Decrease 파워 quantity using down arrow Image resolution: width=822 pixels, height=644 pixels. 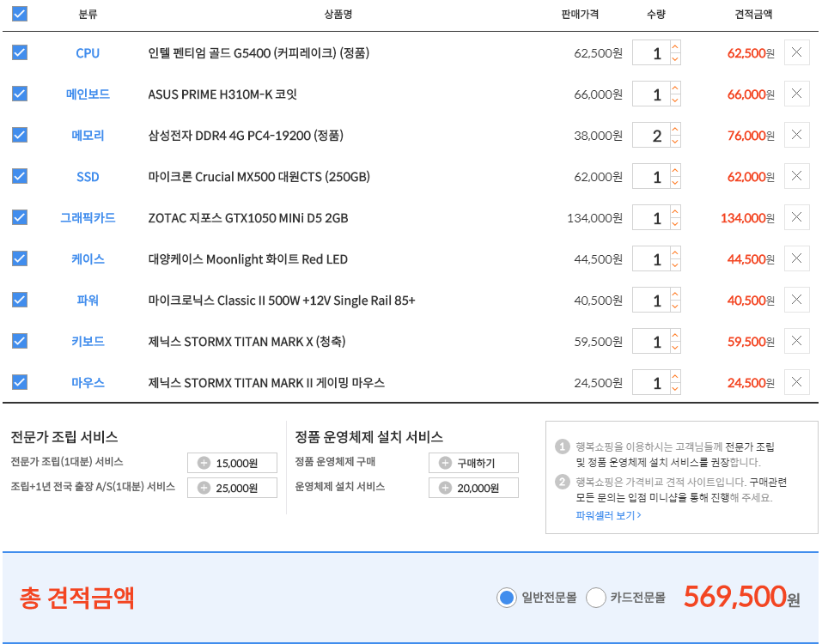coord(675,306)
